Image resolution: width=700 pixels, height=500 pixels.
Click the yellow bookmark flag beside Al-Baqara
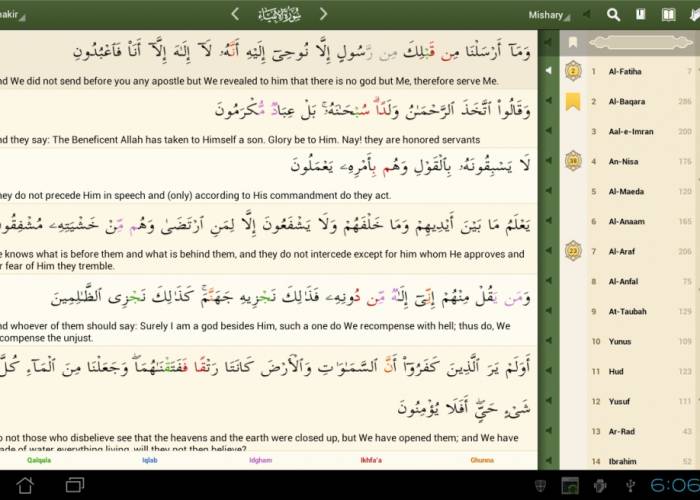coord(573,101)
